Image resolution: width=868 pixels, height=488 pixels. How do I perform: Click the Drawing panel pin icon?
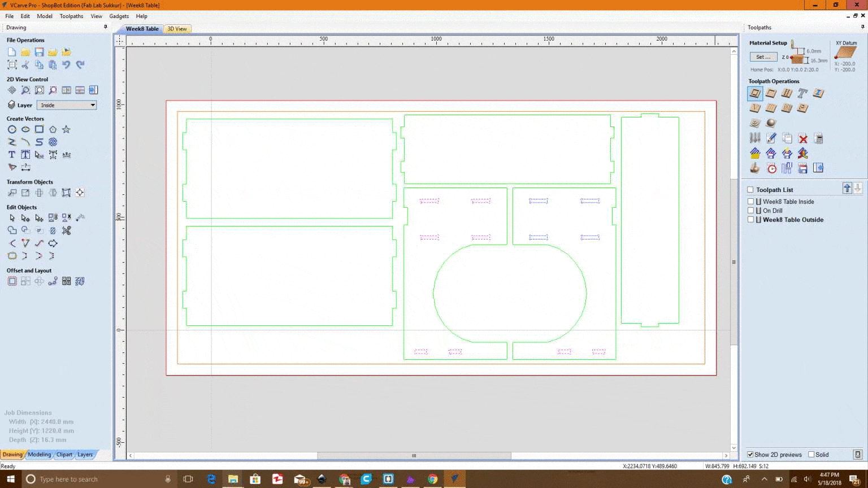coord(105,27)
